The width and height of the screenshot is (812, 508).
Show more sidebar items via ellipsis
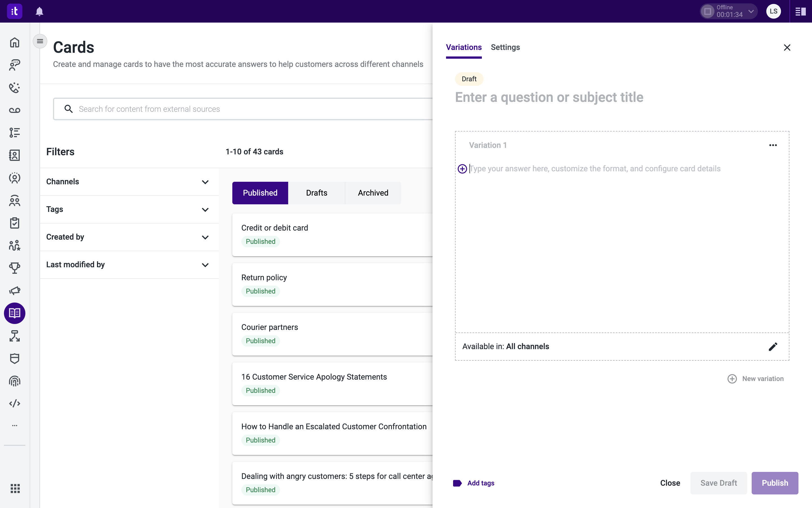click(x=14, y=425)
